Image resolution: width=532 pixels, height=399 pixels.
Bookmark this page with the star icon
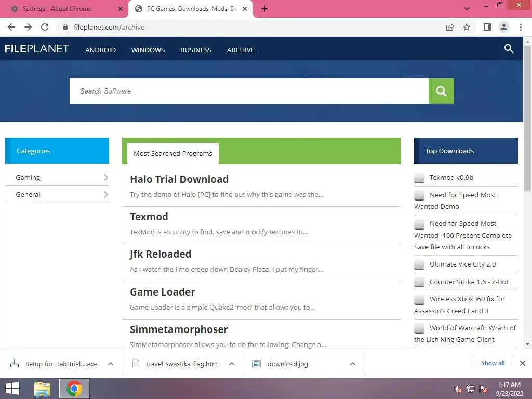[x=467, y=27]
